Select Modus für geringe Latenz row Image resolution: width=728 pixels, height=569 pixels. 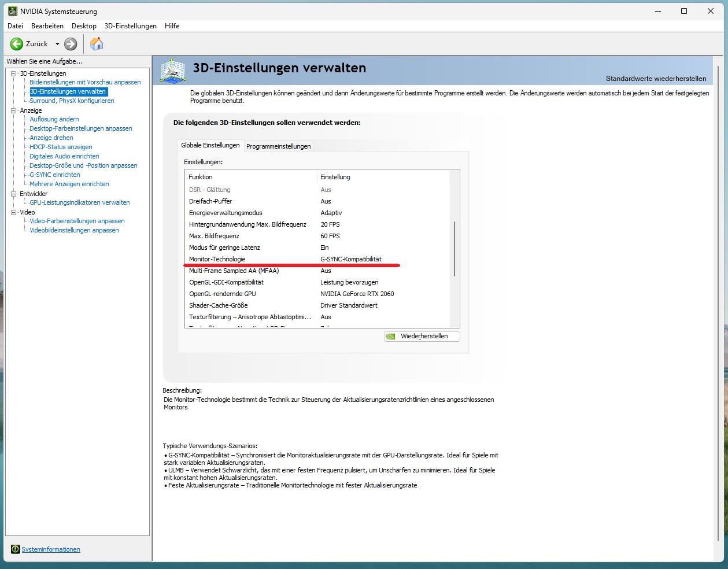click(317, 247)
